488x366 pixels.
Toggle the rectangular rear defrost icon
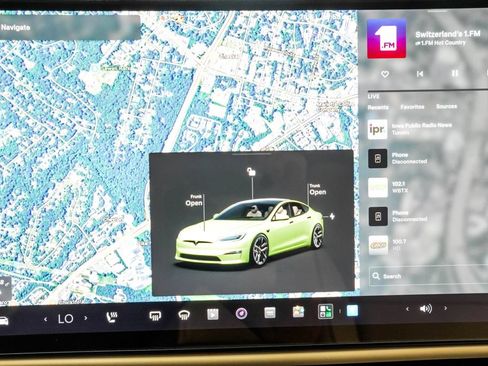(155, 315)
